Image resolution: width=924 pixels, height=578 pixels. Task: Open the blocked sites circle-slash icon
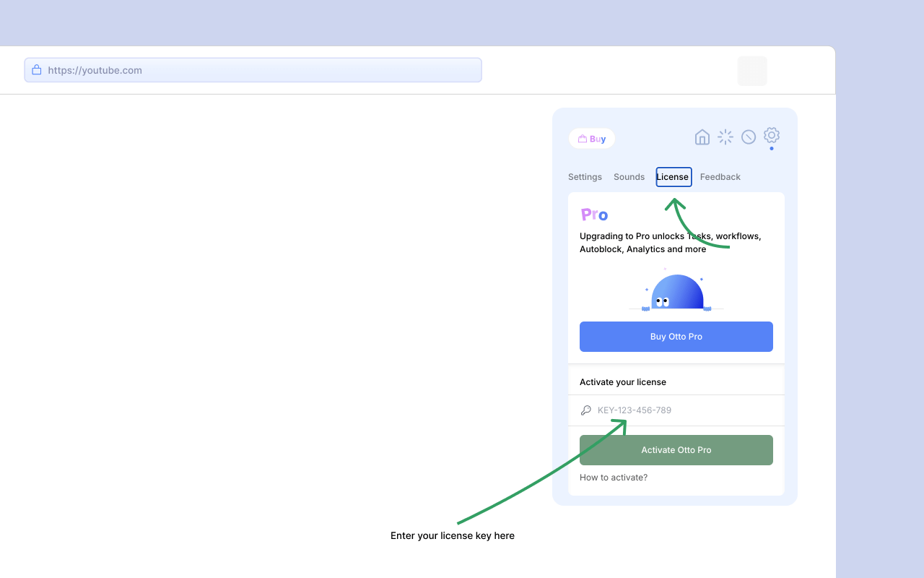[749, 137]
